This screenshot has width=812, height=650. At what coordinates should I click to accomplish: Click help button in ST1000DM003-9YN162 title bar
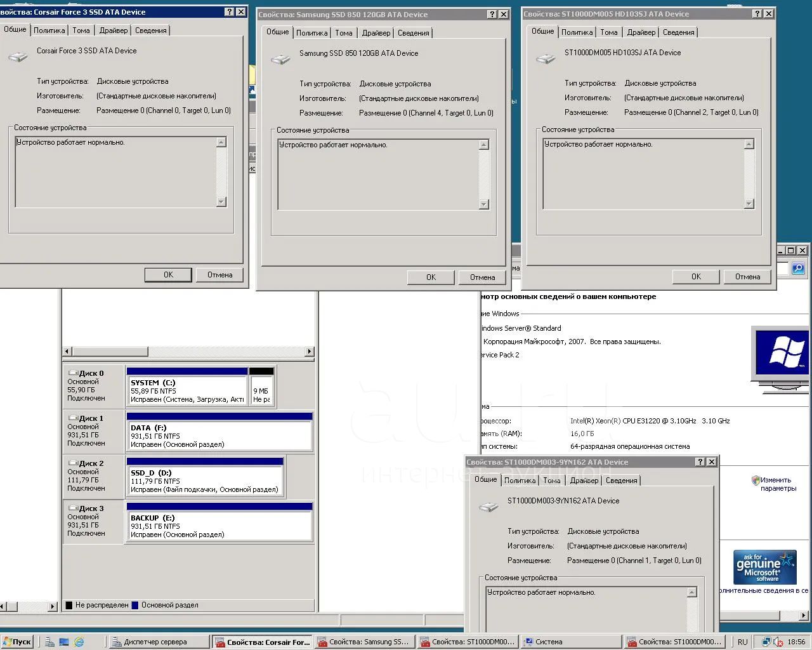tap(700, 462)
